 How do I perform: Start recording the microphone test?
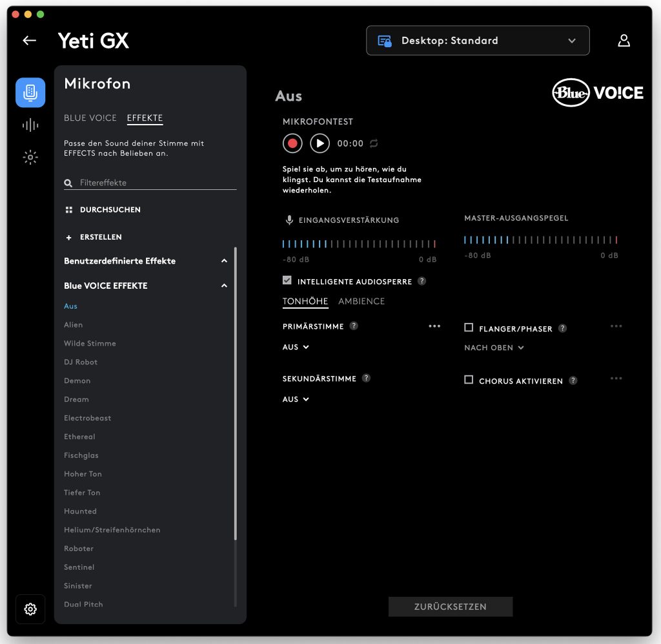pos(292,143)
